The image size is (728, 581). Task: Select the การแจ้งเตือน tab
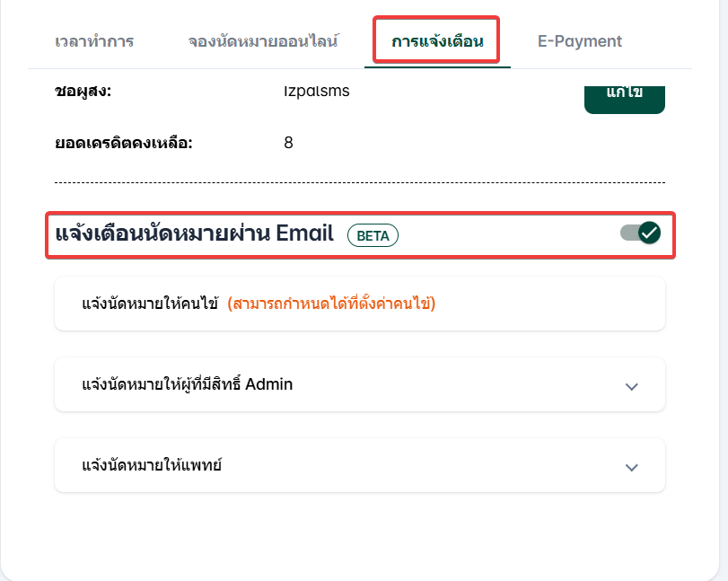coord(437,41)
